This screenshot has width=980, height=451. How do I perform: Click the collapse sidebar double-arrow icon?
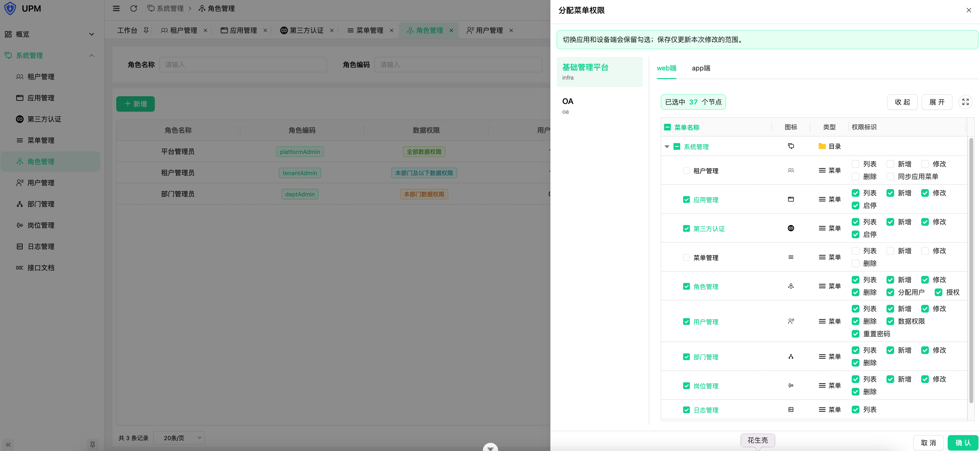(8, 444)
